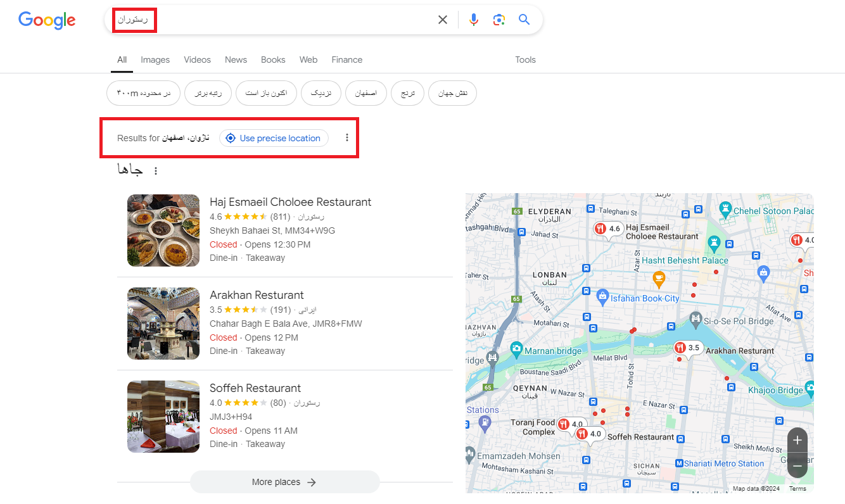This screenshot has height=504, width=845.
Task: Click the charging Stations purple marker
Action: coord(485,424)
